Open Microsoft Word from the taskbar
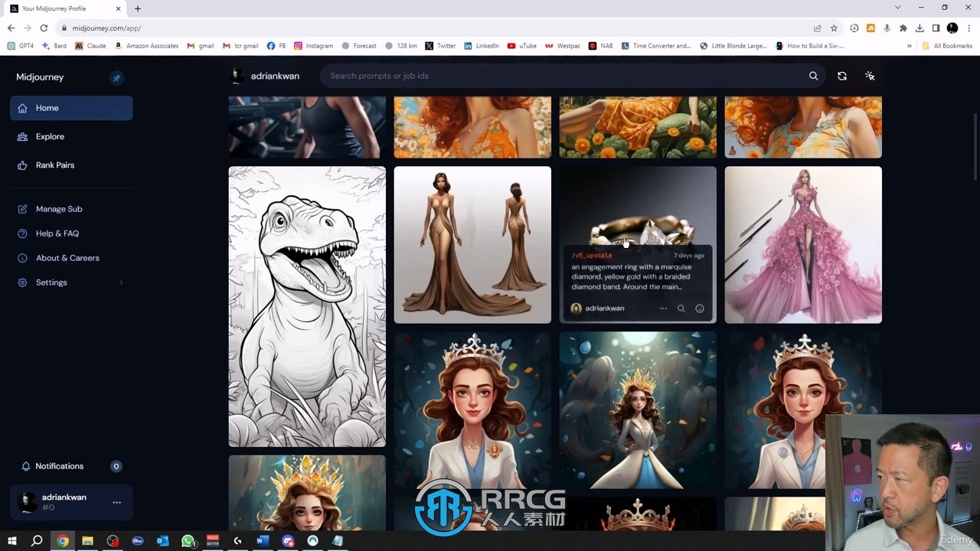The width and height of the screenshot is (980, 551). pyautogui.click(x=263, y=541)
